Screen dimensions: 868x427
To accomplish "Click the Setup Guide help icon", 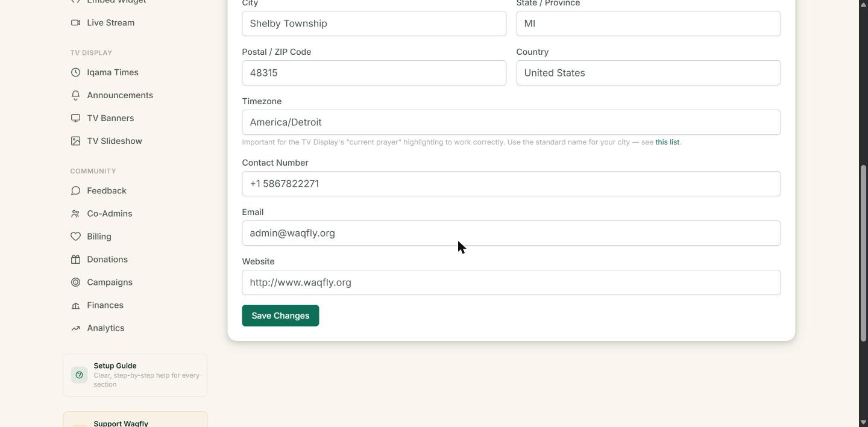I will tap(79, 375).
